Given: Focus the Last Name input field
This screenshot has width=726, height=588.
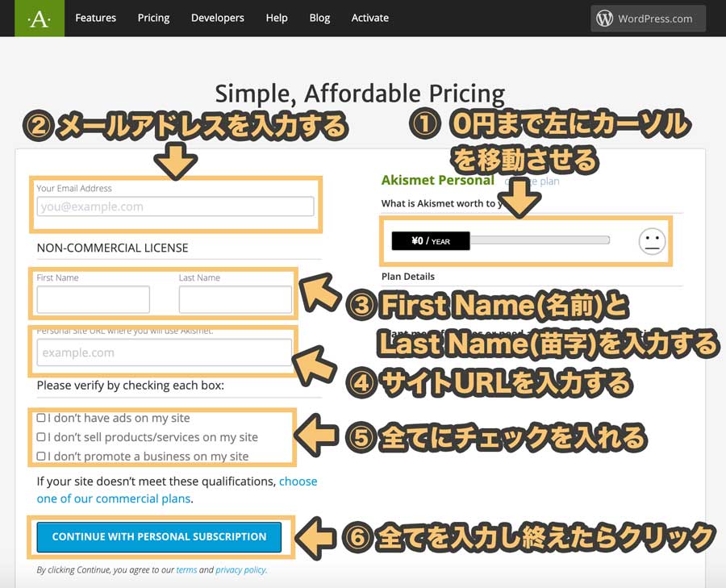Looking at the screenshot, I should [x=236, y=299].
